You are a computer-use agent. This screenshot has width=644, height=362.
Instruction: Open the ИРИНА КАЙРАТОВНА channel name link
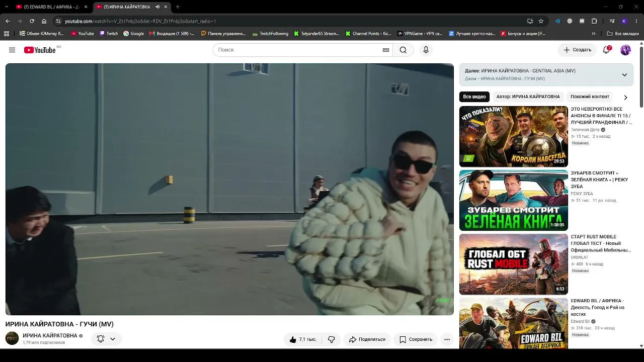coord(50,335)
